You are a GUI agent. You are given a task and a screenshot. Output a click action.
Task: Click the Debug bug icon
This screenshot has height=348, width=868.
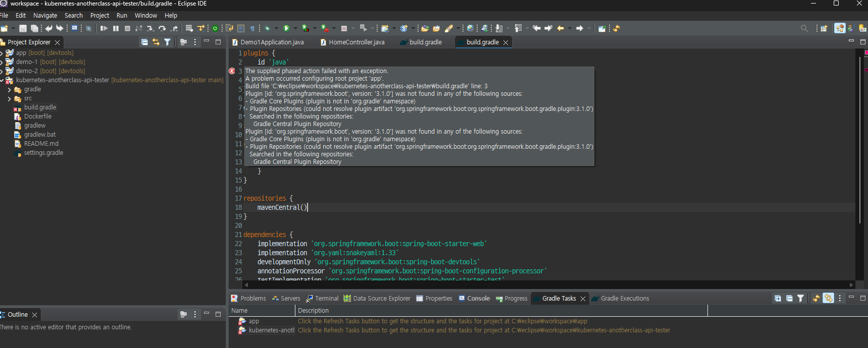point(267,28)
